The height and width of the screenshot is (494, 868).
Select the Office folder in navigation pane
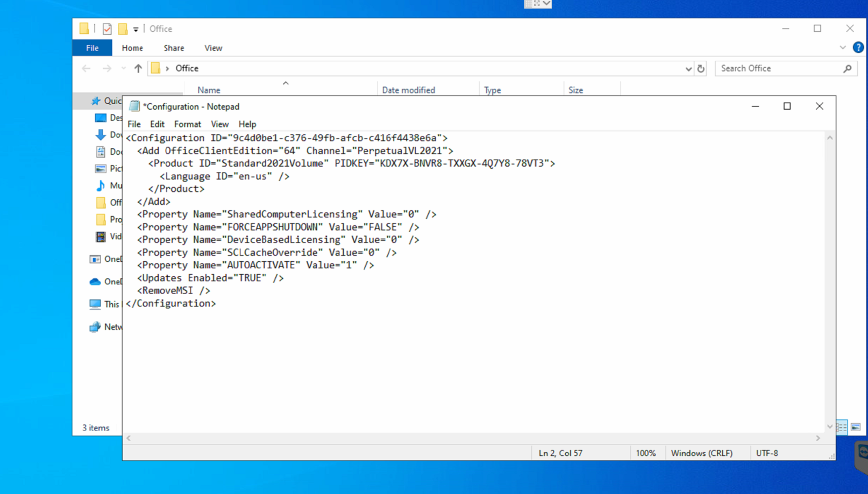click(x=108, y=203)
